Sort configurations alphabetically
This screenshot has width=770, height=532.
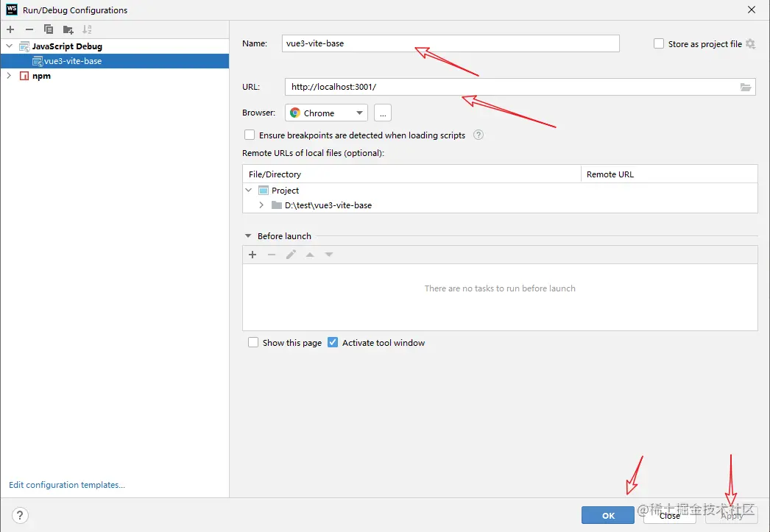[87, 29]
